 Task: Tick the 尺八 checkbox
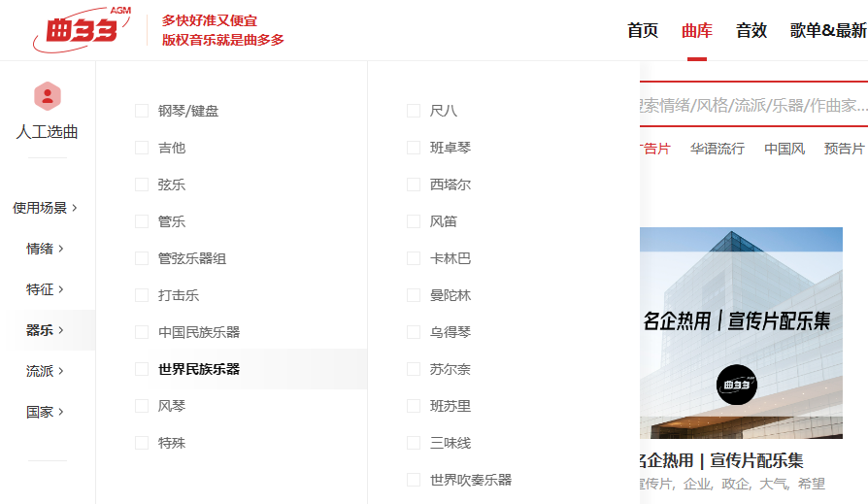414,111
